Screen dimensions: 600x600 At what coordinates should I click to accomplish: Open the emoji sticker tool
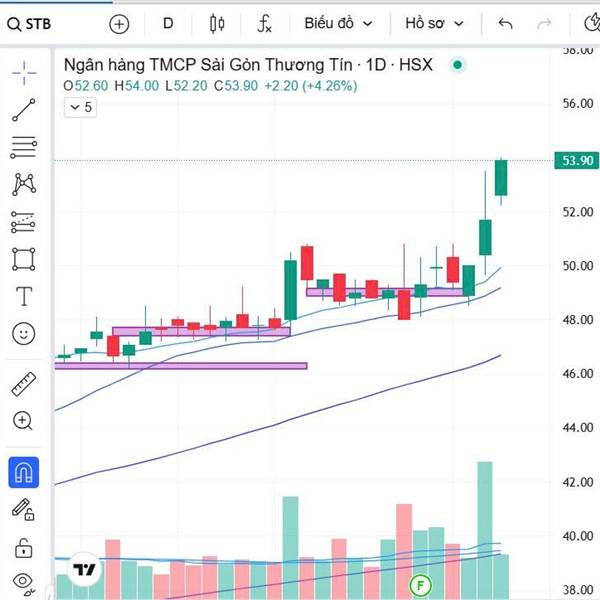(24, 333)
